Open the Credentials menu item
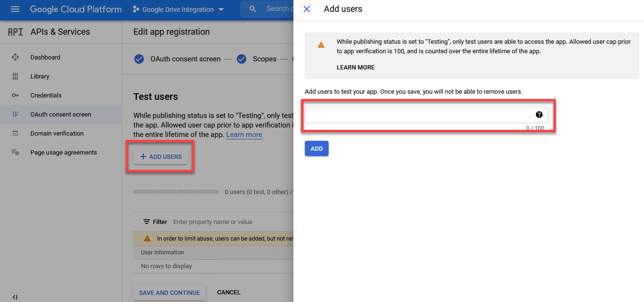The width and height of the screenshot is (644, 302). coord(46,96)
